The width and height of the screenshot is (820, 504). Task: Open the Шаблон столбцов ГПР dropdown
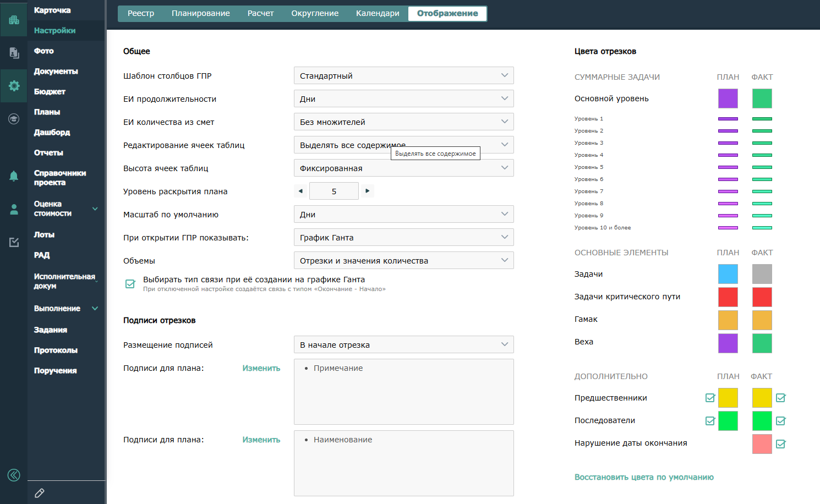(403, 76)
